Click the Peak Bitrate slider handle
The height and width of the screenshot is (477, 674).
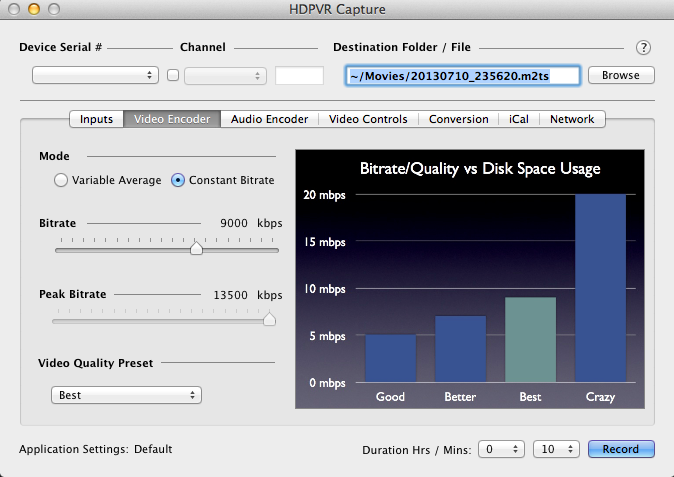269,319
